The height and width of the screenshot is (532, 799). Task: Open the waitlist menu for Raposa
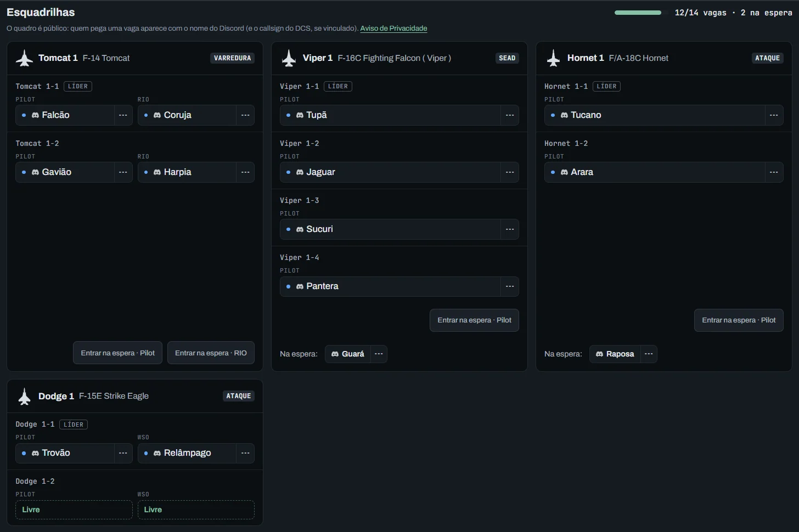pyautogui.click(x=649, y=354)
